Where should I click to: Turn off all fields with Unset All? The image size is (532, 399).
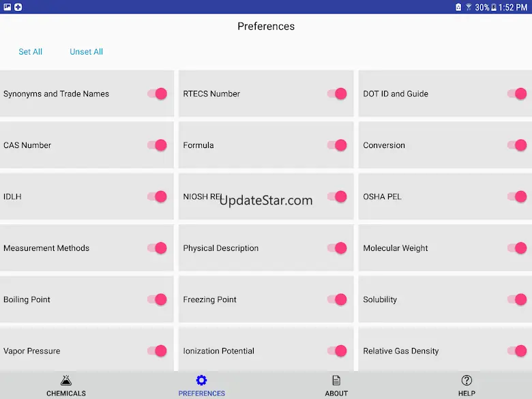[86, 52]
